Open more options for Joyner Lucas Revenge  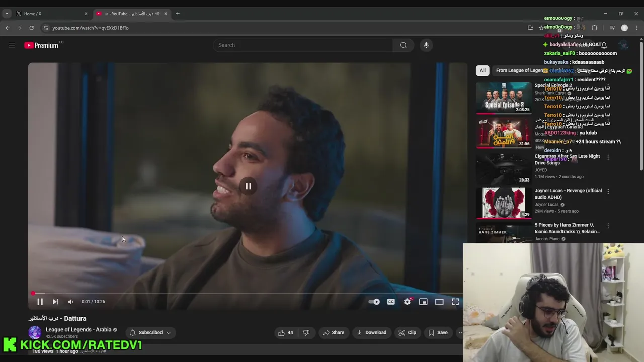click(608, 192)
